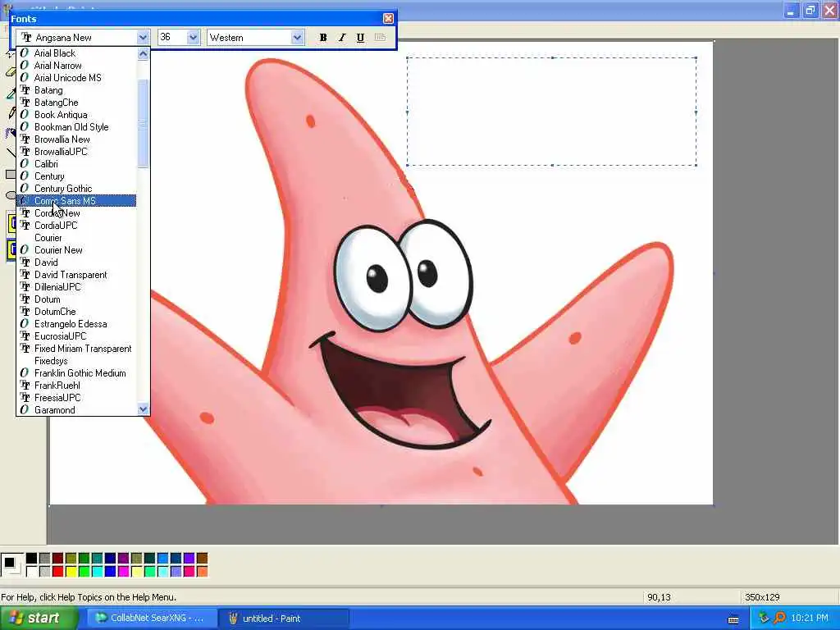This screenshot has width=840, height=630.
Task: Pick bright red color swatch
Action: (58, 571)
